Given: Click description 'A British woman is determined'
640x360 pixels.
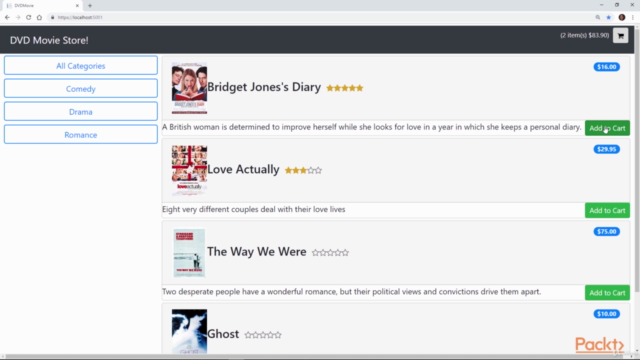Looking at the screenshot, I should (x=371, y=127).
